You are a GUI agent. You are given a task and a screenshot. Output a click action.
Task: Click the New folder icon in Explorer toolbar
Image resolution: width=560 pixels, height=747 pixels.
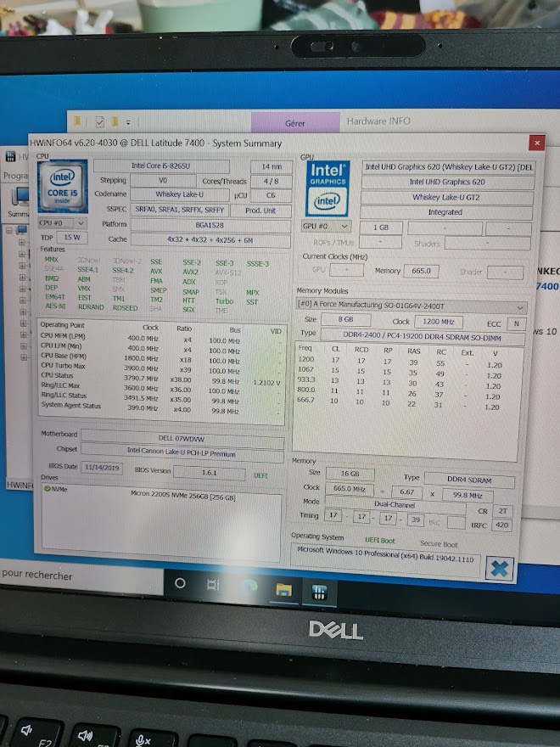(115, 121)
